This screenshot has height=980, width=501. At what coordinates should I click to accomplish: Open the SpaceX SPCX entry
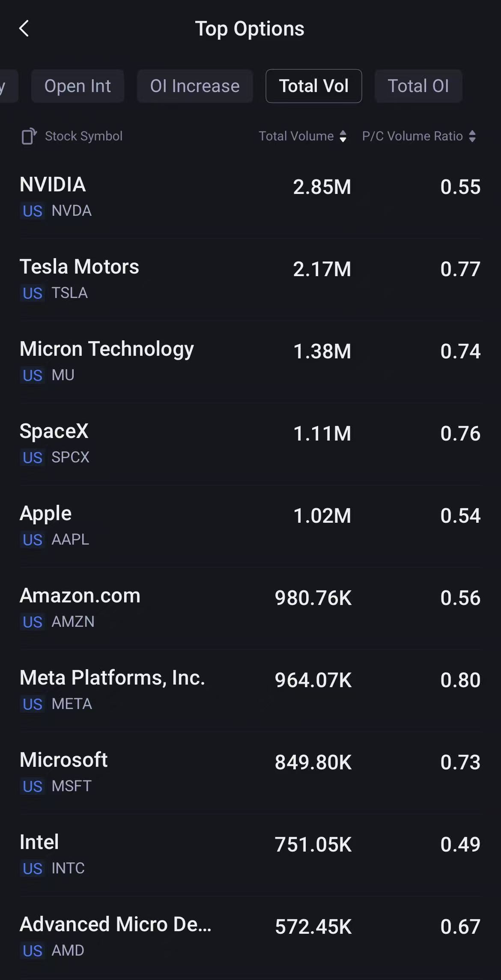coord(250,444)
